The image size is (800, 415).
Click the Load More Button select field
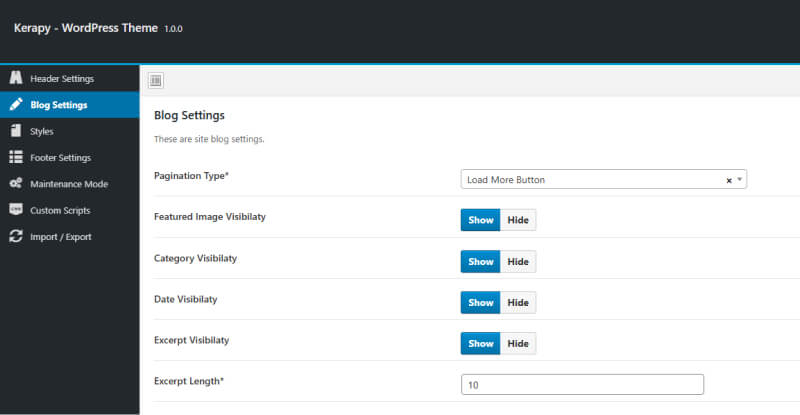(604, 179)
